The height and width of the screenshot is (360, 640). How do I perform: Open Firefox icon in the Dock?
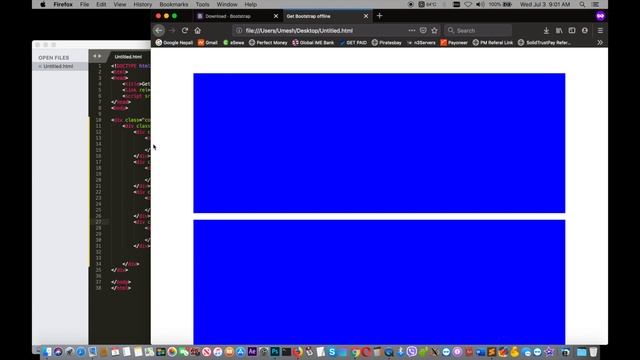point(298,351)
